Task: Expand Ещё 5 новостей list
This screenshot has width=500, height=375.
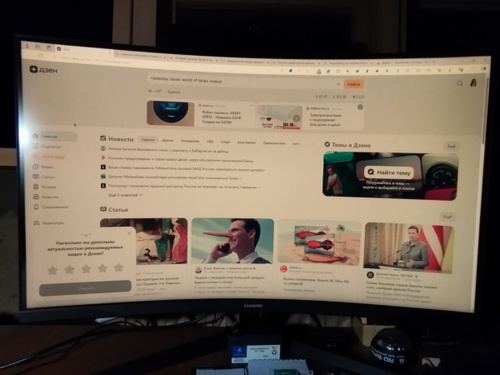Action: point(125,195)
